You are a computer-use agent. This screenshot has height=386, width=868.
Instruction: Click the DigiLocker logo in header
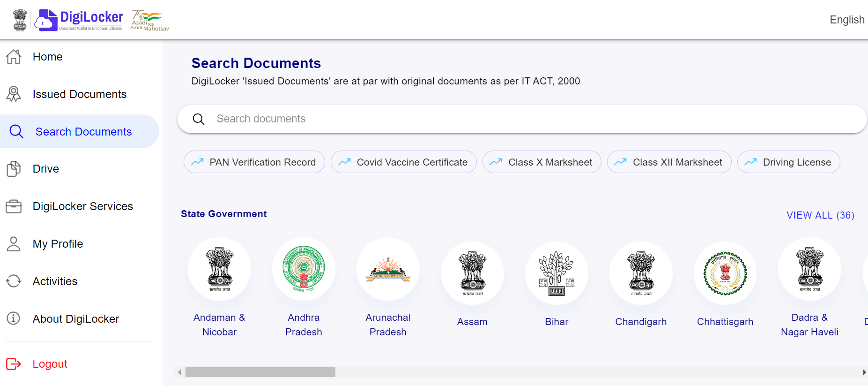pos(79,20)
